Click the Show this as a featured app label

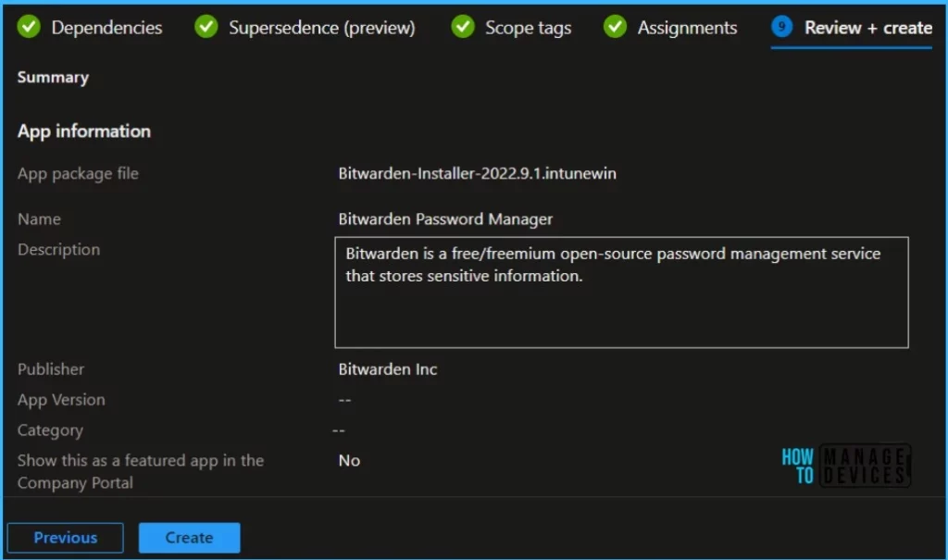(141, 472)
